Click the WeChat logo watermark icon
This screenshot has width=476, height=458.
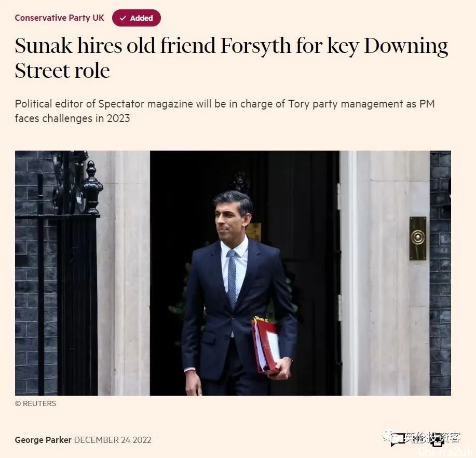coord(393,437)
